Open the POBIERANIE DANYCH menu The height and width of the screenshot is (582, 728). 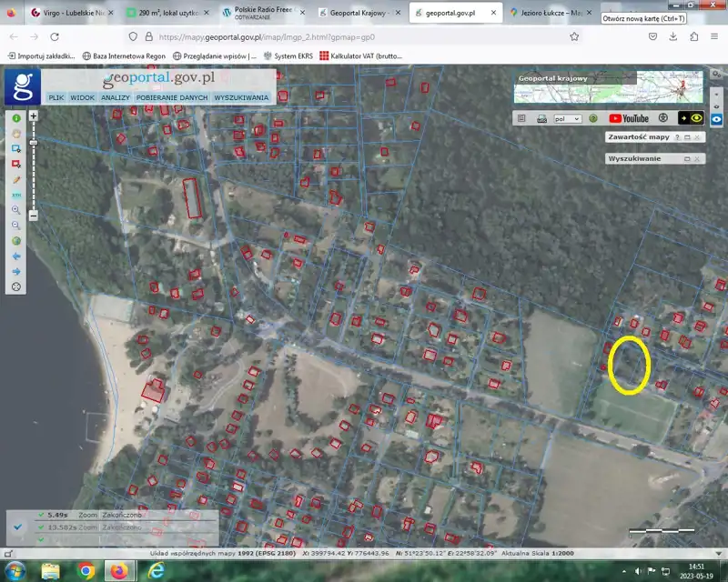click(x=172, y=97)
